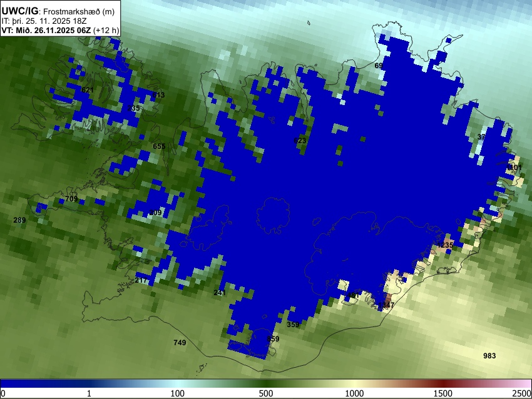Click the color scale tick label '1'
This screenshot has height=399, width=532.
point(89,393)
